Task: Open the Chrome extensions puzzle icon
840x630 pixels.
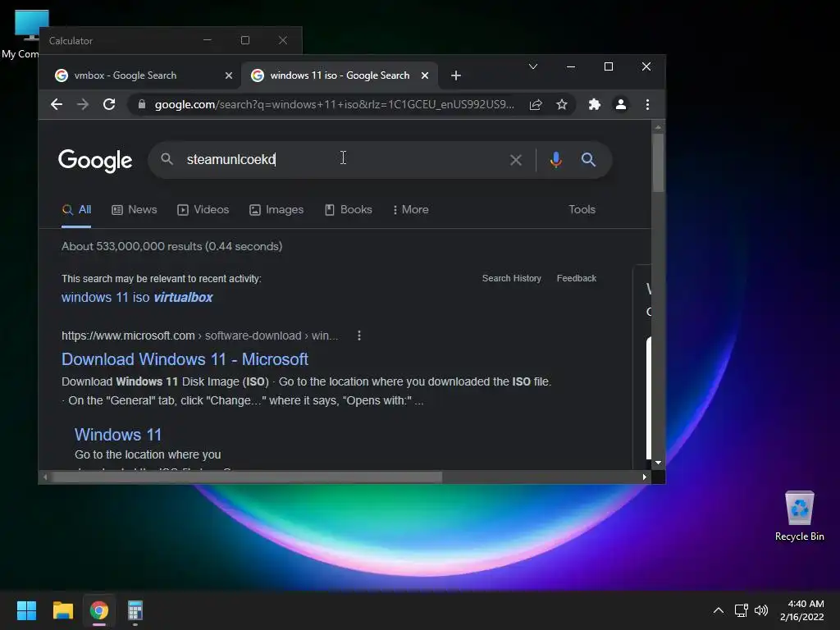Action: pyautogui.click(x=594, y=104)
